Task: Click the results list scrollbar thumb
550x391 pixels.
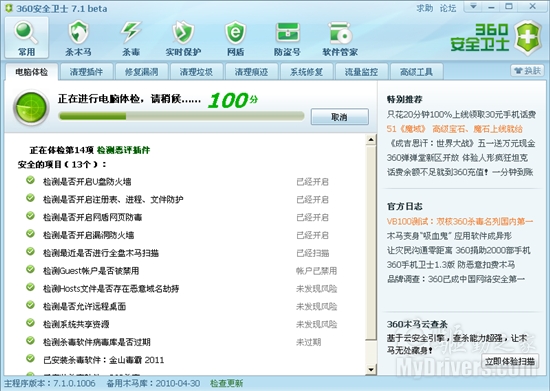Action: pos(371,243)
